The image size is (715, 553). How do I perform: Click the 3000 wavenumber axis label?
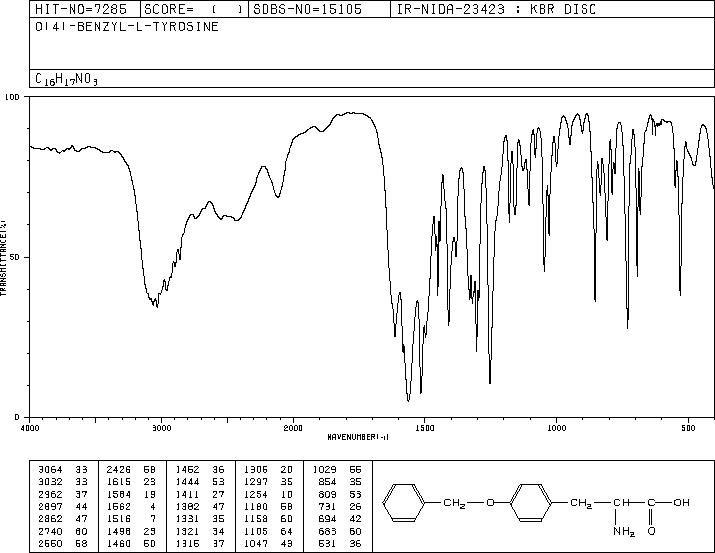coord(161,428)
